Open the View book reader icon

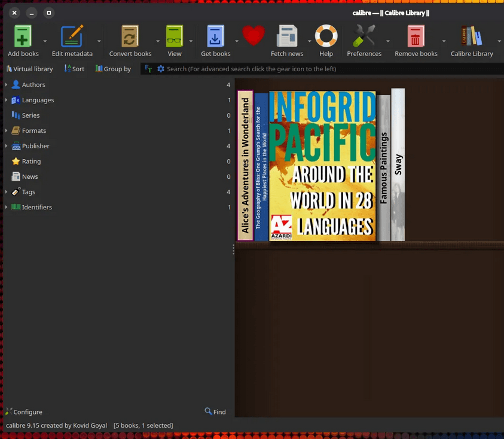174,36
